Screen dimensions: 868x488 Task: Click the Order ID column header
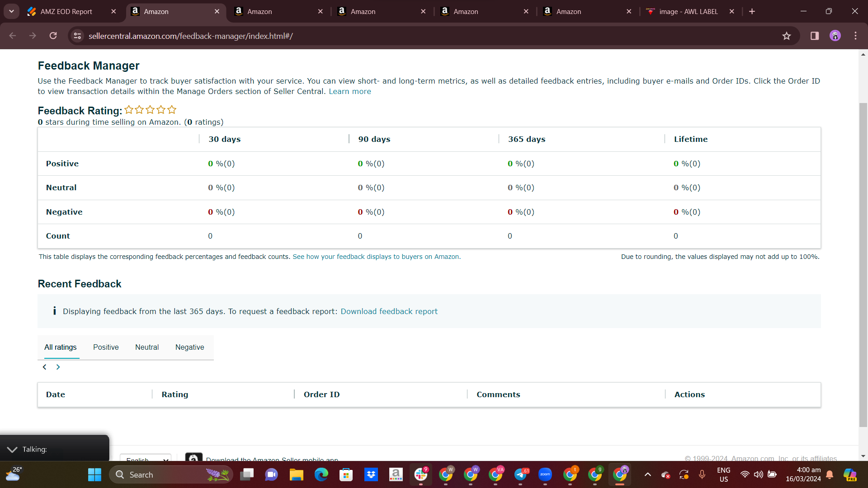[x=322, y=394]
